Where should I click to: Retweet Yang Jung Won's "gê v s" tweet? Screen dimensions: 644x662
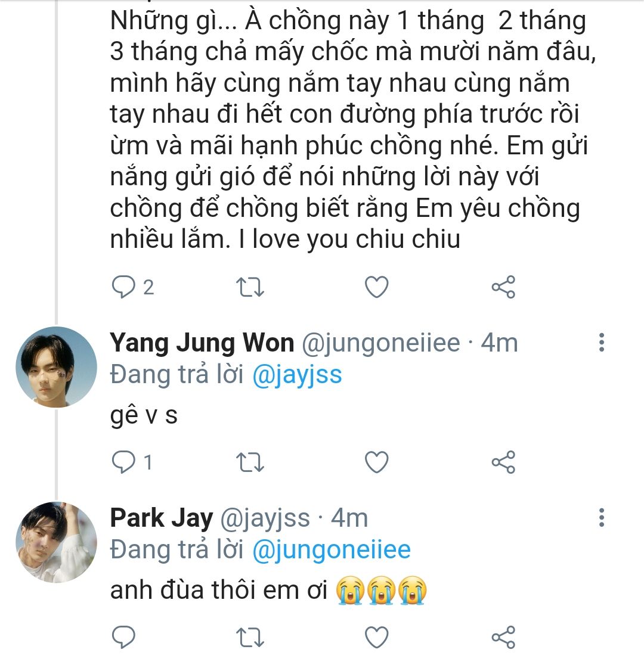(x=250, y=462)
